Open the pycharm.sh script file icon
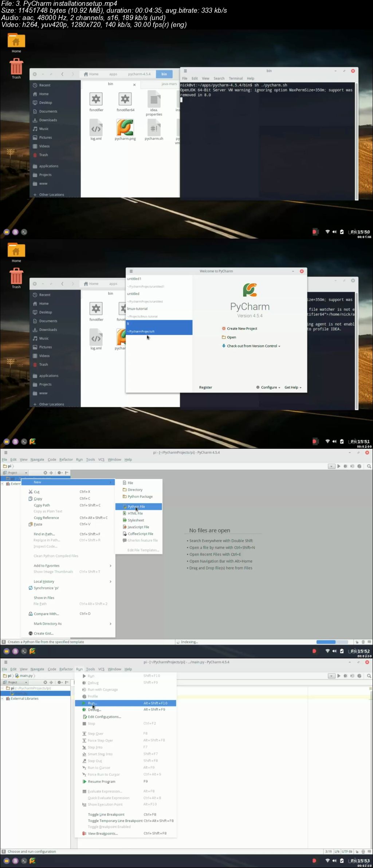The image size is (373, 868). pyautogui.click(x=154, y=128)
